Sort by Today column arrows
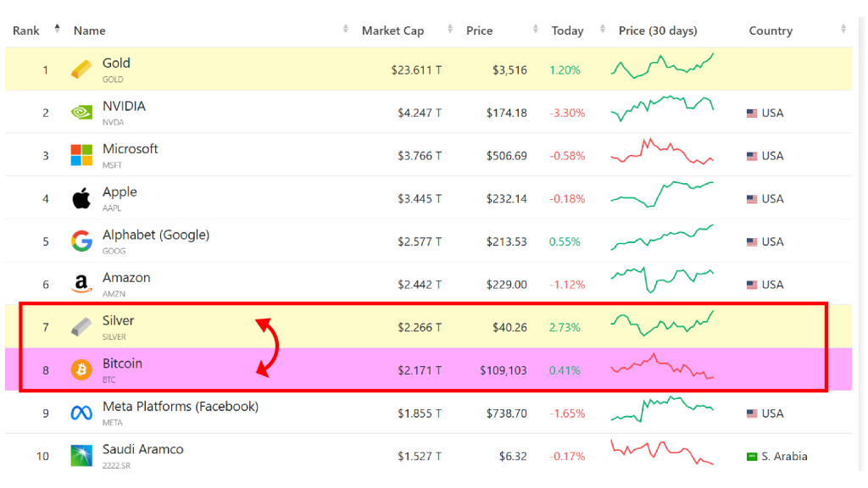 coord(603,29)
